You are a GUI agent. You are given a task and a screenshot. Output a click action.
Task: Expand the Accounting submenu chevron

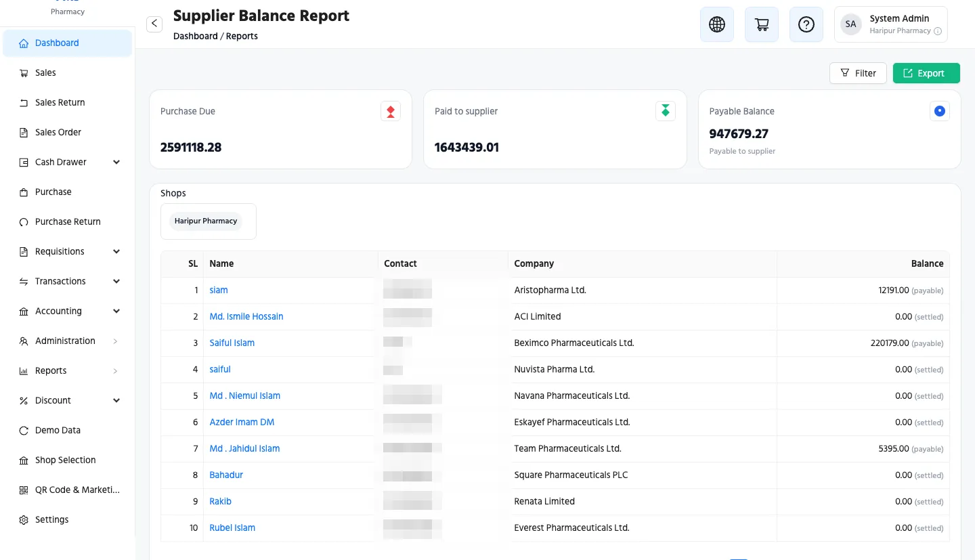(x=116, y=311)
